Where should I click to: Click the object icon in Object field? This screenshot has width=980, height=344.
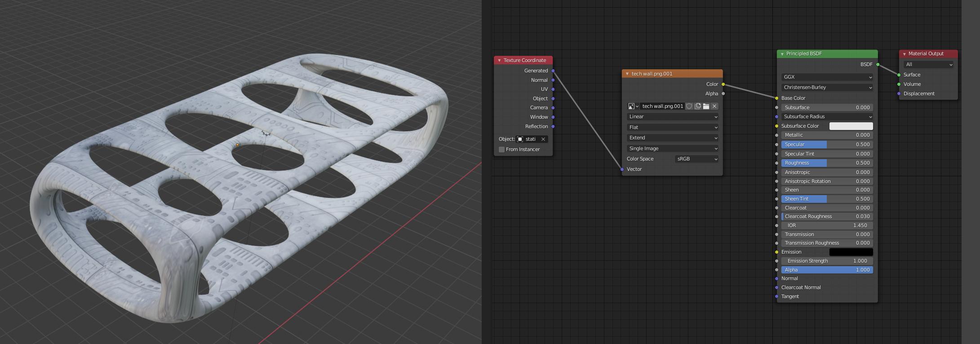click(520, 139)
